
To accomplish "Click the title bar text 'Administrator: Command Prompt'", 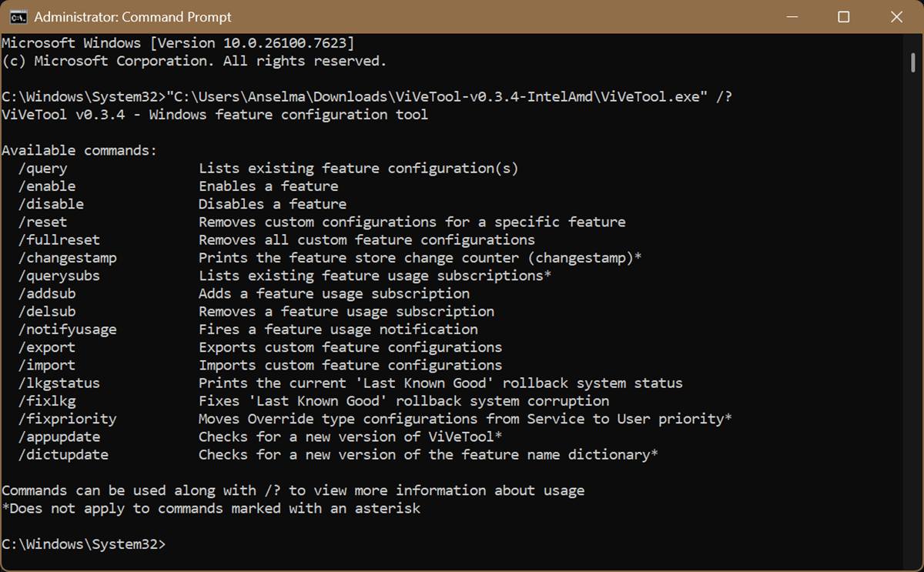I will click(132, 17).
